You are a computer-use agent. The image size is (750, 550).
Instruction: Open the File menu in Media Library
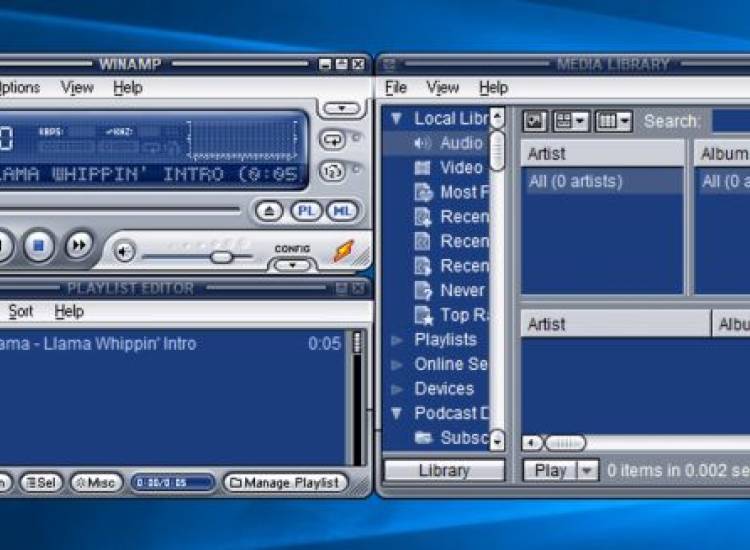pyautogui.click(x=396, y=88)
